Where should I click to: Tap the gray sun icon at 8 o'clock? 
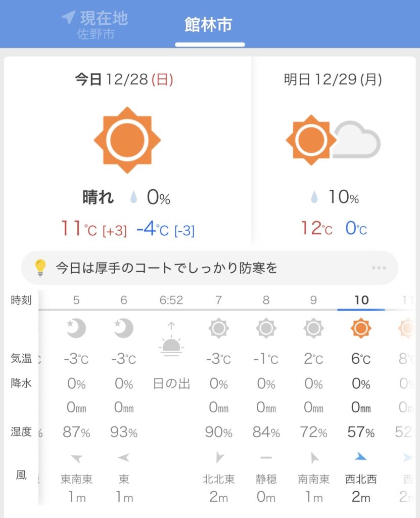[266, 328]
